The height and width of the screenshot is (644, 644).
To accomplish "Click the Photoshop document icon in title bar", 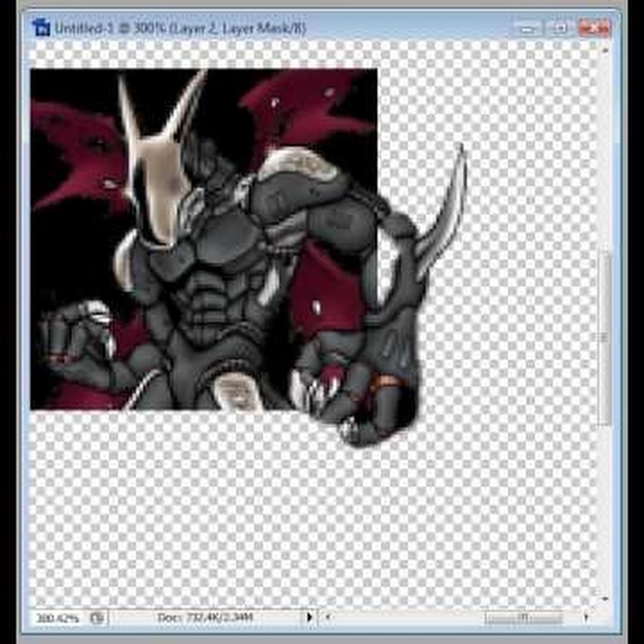I will click(x=41, y=28).
